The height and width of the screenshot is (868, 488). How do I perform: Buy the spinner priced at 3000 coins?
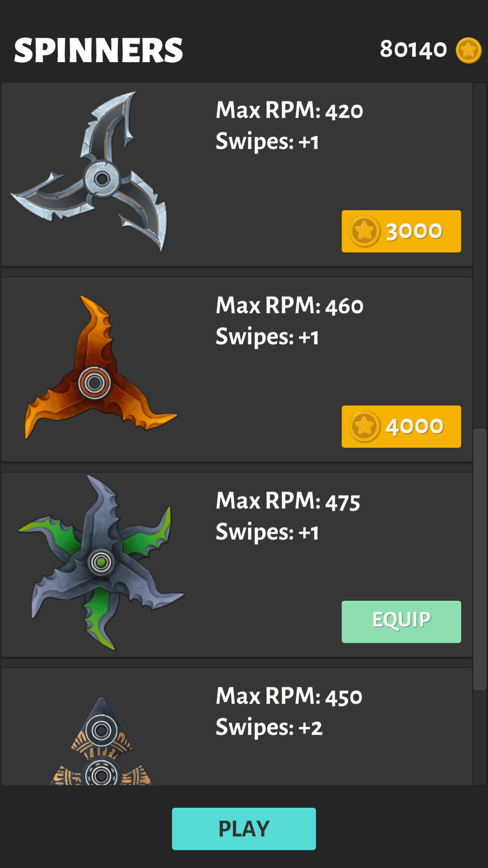401,231
